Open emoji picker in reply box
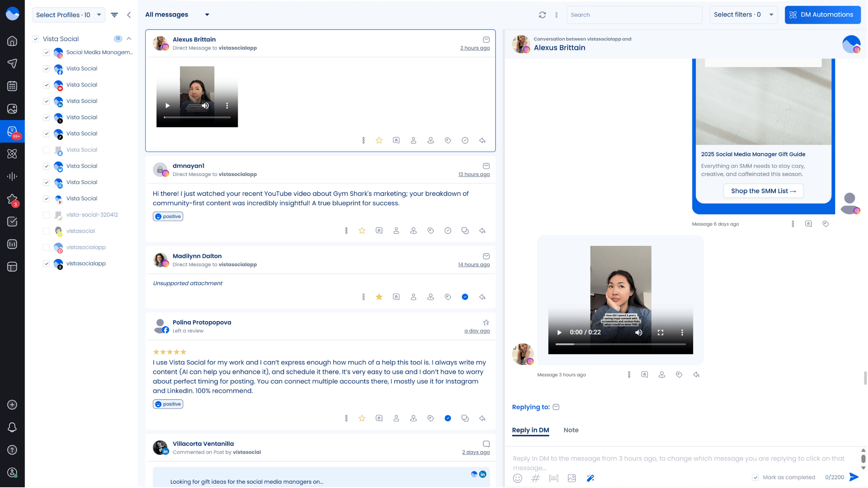Image resolution: width=868 pixels, height=488 pixels. 518,479
